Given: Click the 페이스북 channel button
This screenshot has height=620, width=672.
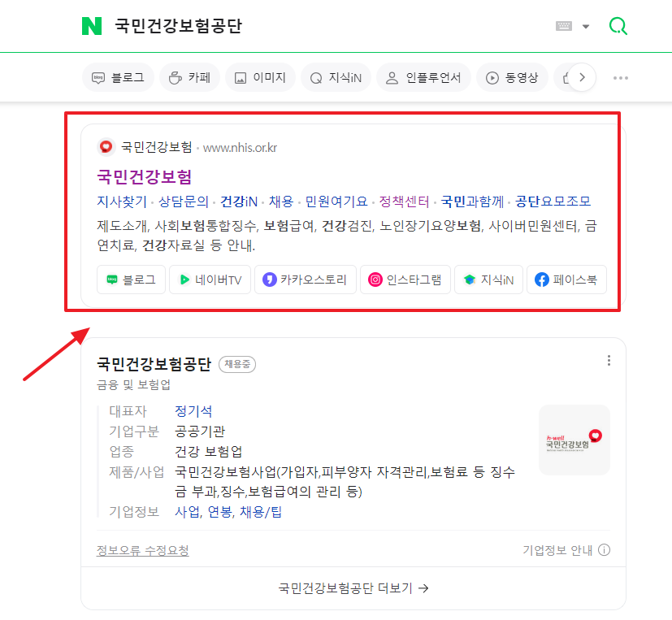Looking at the screenshot, I should pos(566,280).
